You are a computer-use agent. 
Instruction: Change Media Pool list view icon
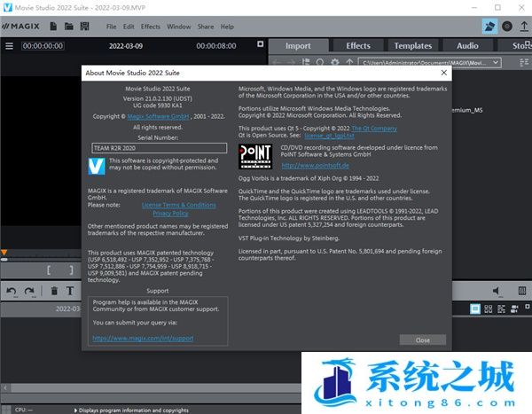pyautogui.click(x=524, y=62)
